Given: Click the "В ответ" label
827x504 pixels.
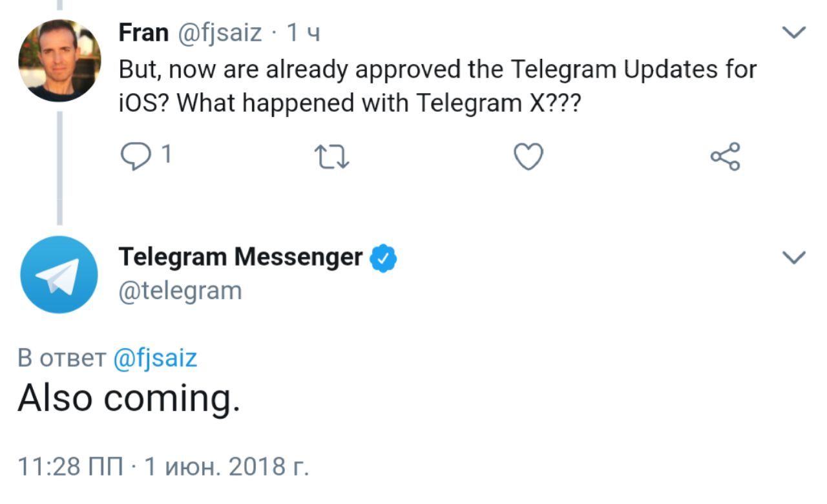Looking at the screenshot, I should pos(61,359).
